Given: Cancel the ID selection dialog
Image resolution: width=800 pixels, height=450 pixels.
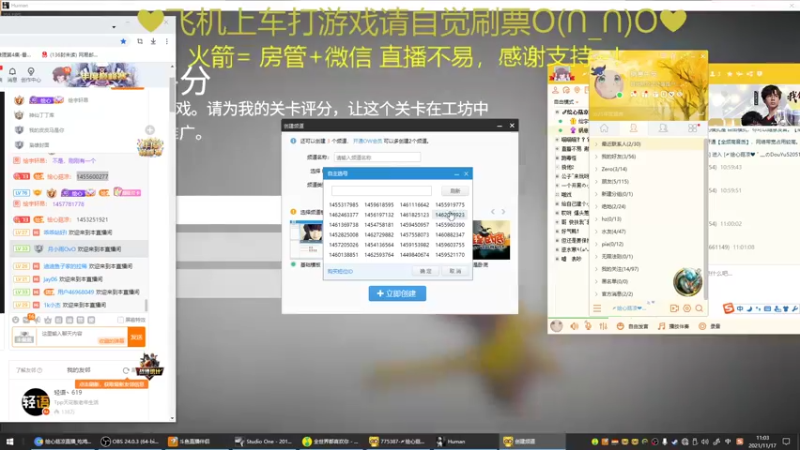Looking at the screenshot, I should pos(455,271).
